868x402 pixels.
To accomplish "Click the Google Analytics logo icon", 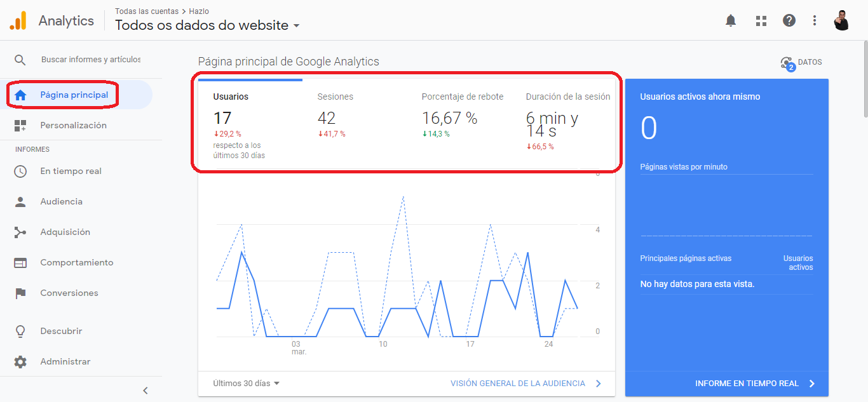I will 18,20.
